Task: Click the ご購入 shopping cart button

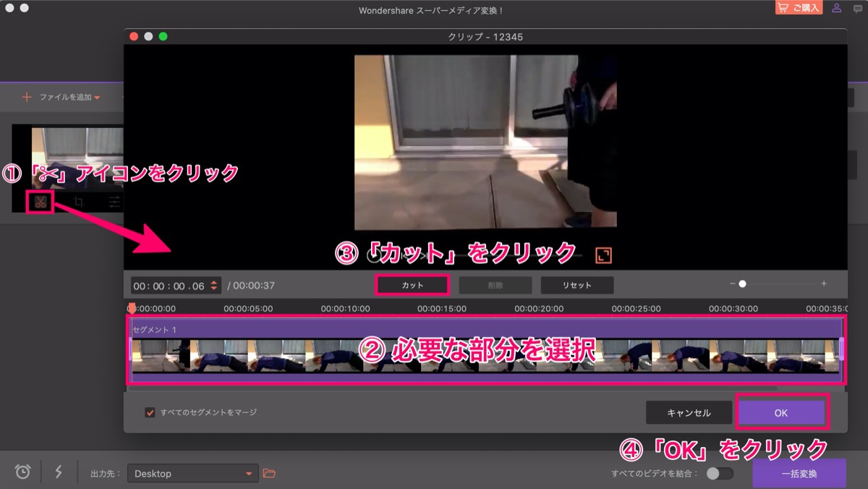Action: coord(799,8)
